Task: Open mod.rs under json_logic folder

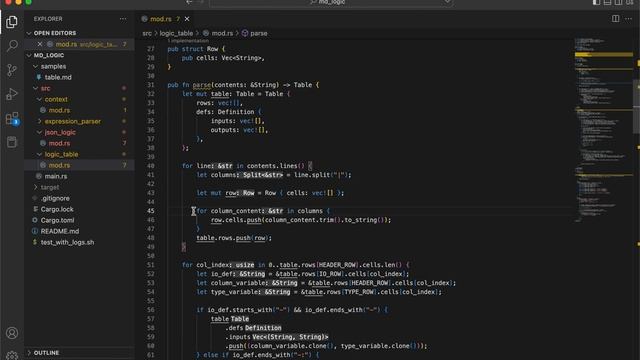Action: 59,143
